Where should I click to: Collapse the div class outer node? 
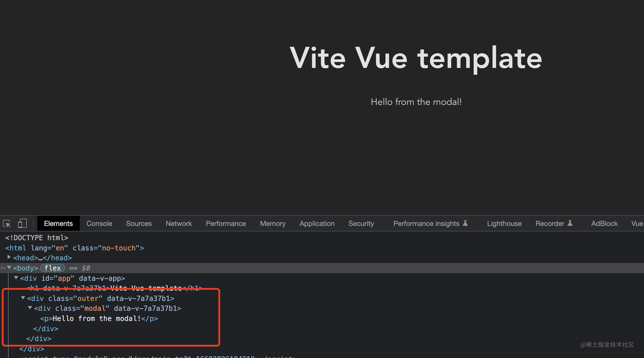pos(23,298)
